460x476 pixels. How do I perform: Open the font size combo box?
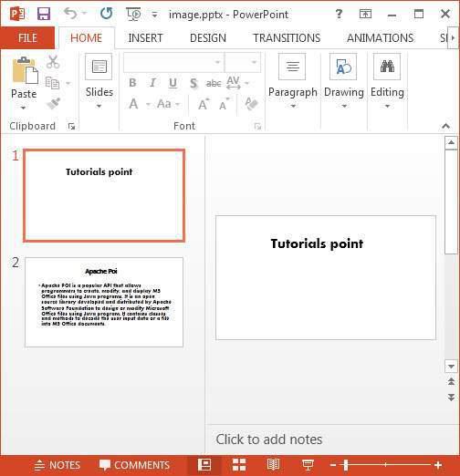tap(243, 62)
